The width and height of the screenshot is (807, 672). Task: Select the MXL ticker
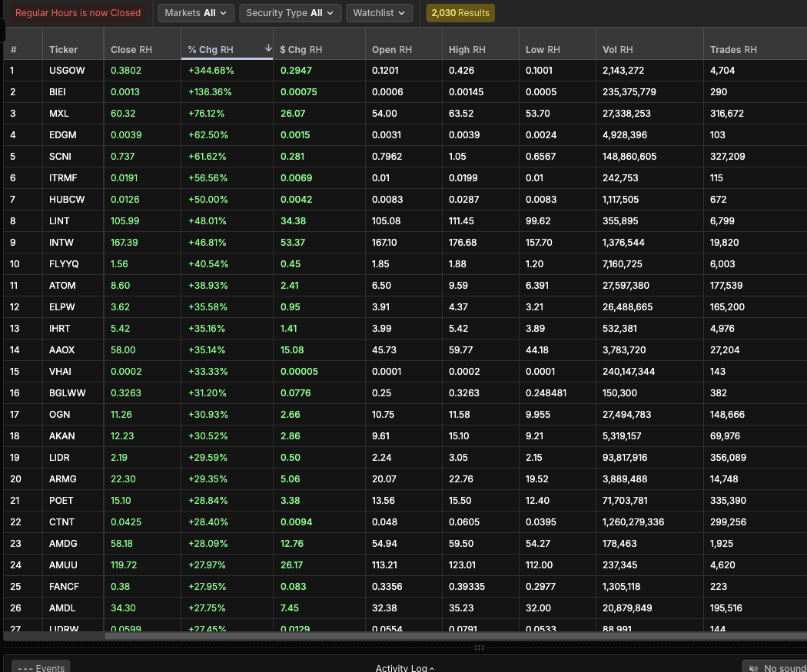(58, 114)
